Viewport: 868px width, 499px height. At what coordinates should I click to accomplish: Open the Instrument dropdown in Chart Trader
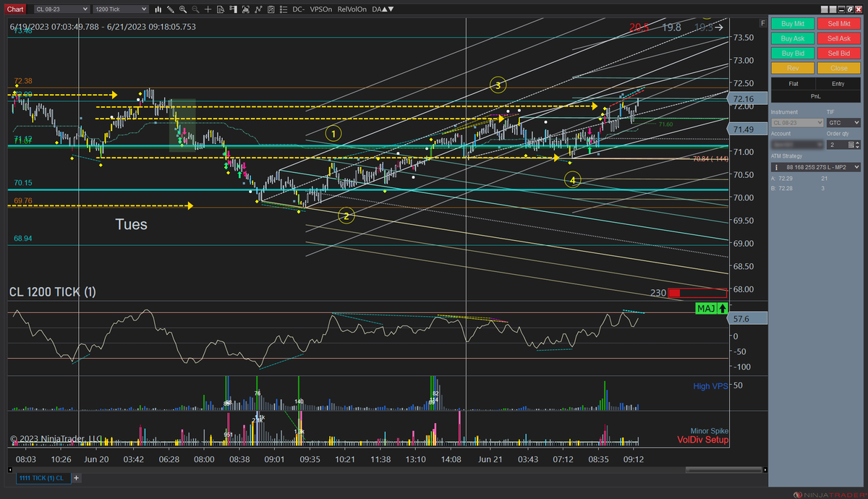click(796, 123)
